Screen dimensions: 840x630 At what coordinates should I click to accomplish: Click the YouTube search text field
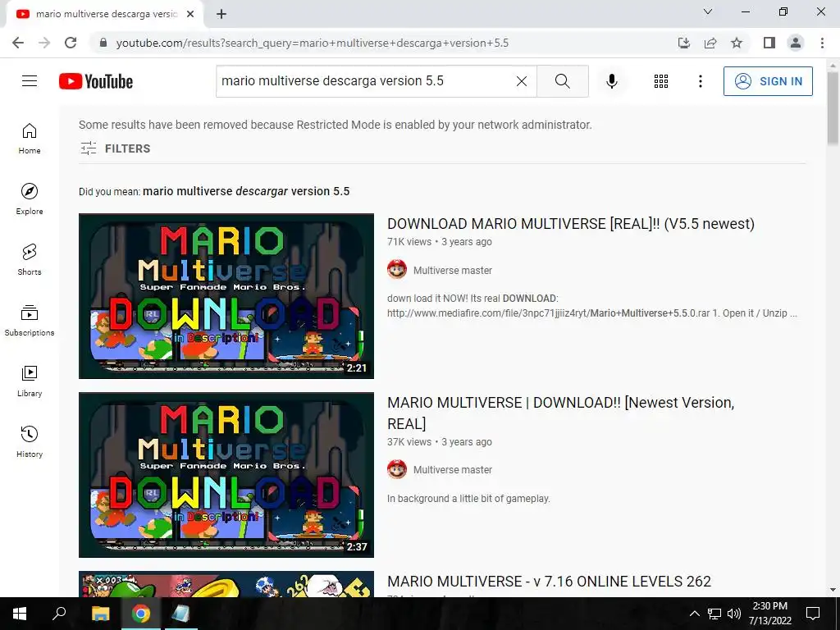click(x=364, y=81)
